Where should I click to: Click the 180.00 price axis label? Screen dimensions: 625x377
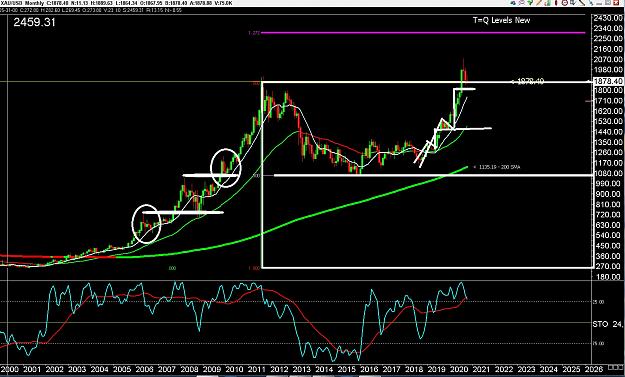pyautogui.click(x=607, y=277)
